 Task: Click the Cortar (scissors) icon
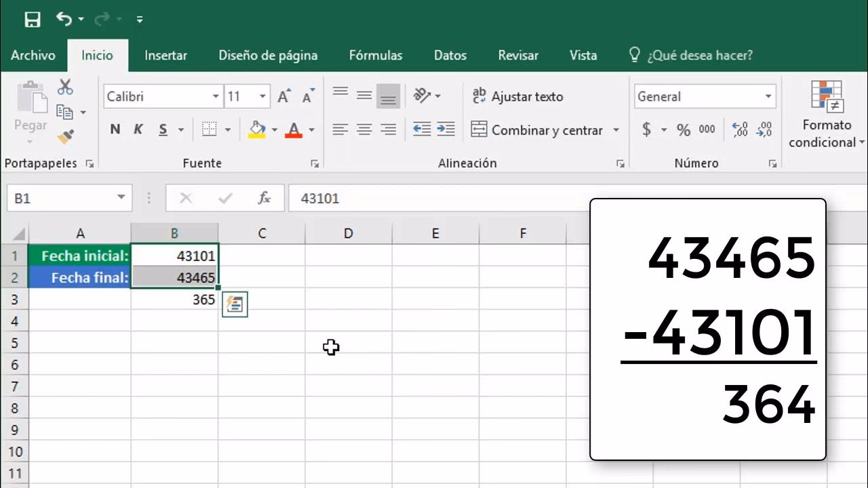[64, 87]
